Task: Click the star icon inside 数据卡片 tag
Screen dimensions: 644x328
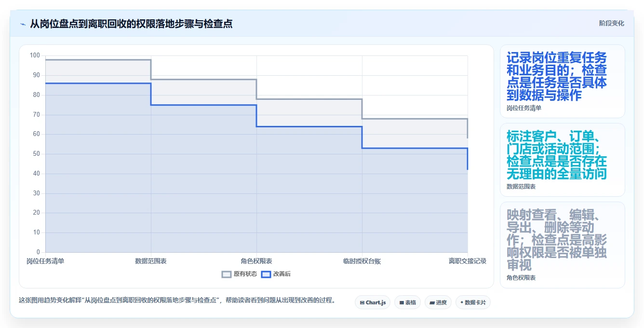Action: point(462,302)
